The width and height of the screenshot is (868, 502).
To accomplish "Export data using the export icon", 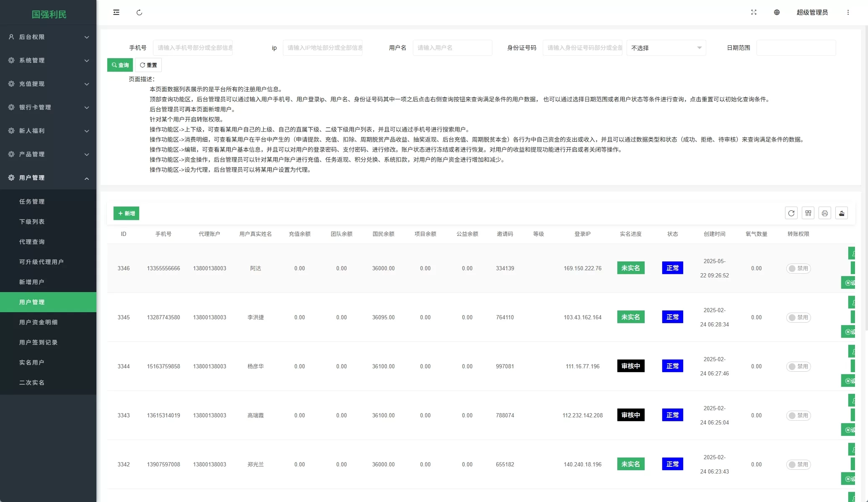I will click(x=841, y=213).
